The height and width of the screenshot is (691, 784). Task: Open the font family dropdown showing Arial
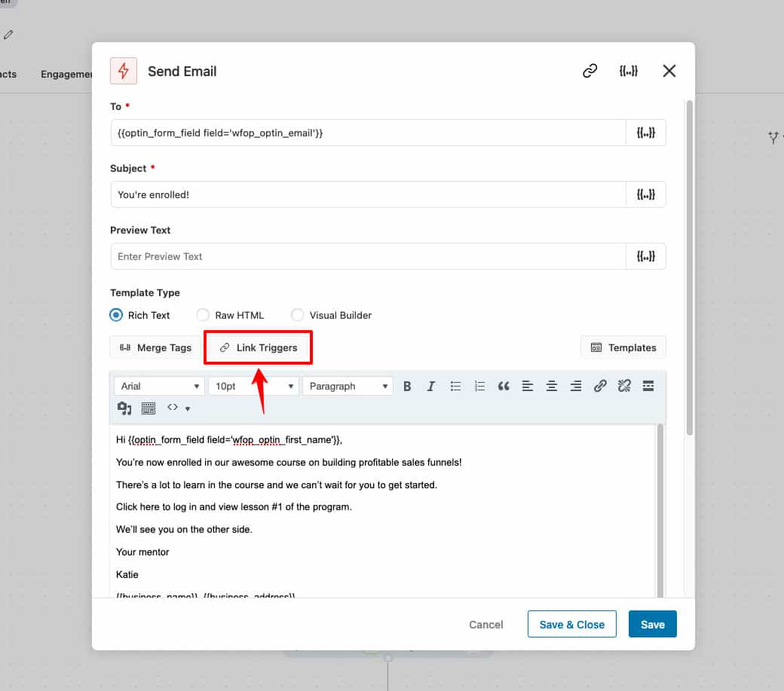pos(158,386)
